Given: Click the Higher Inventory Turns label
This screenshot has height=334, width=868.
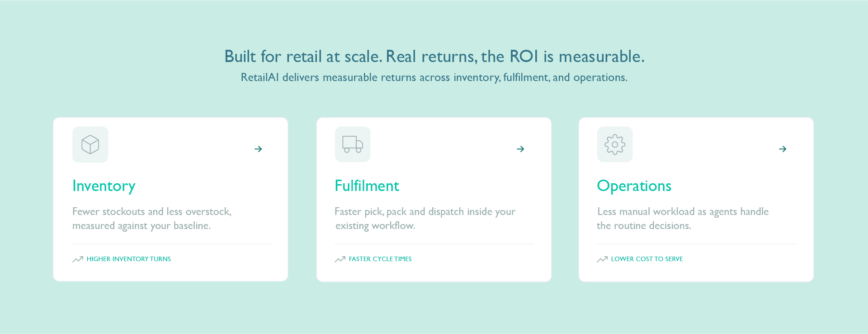Looking at the screenshot, I should click(129, 259).
